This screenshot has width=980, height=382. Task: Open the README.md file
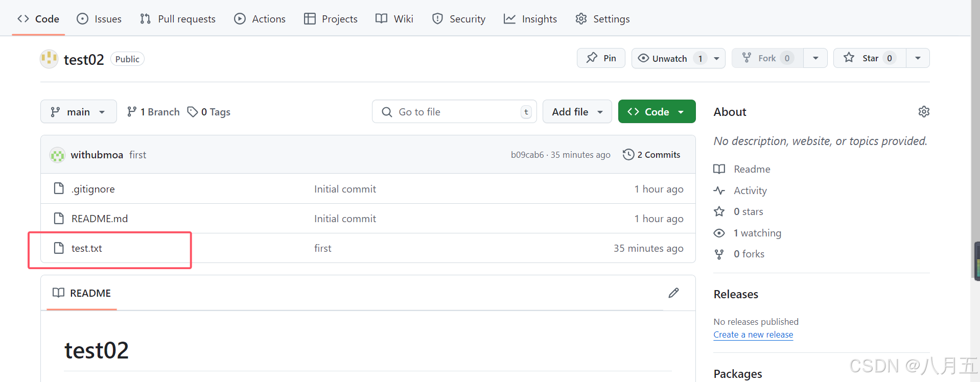pyautogui.click(x=100, y=219)
